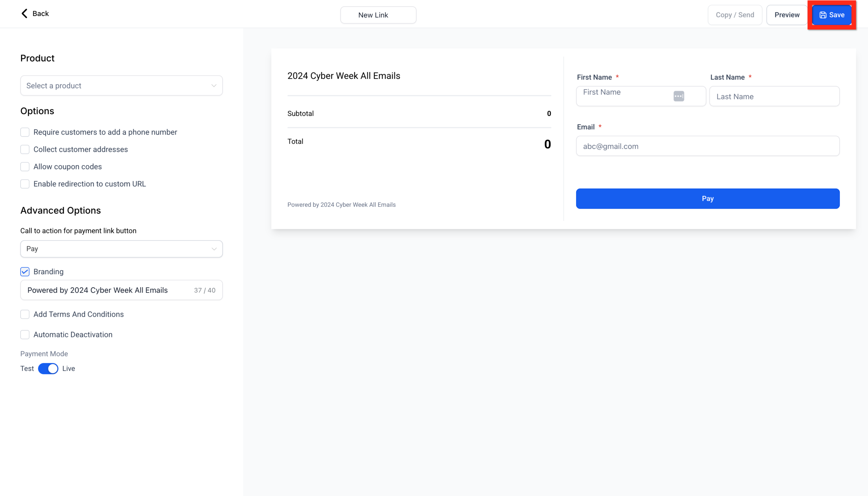Enable Add Terms And Conditions
The width and height of the screenshot is (868, 496).
tap(24, 314)
